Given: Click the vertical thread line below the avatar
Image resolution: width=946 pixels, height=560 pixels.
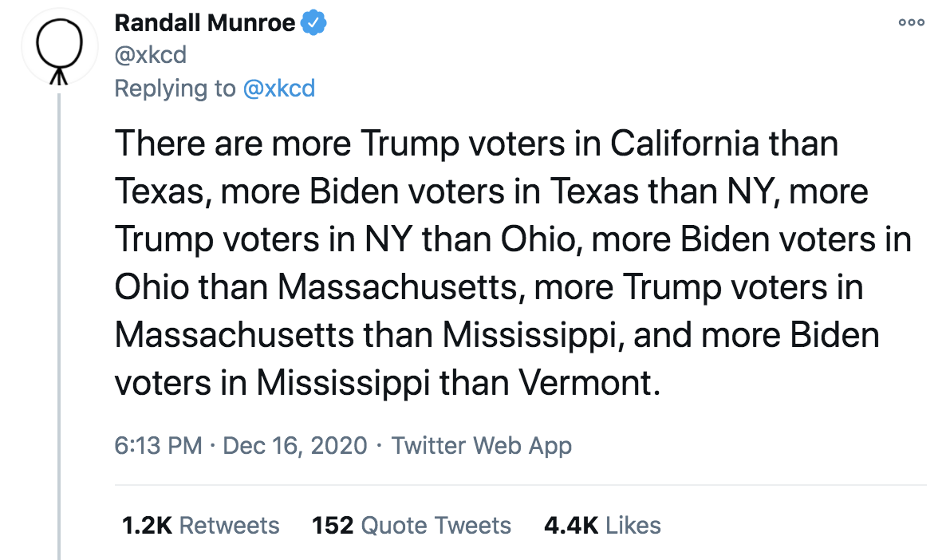Looking at the screenshot, I should [60, 319].
